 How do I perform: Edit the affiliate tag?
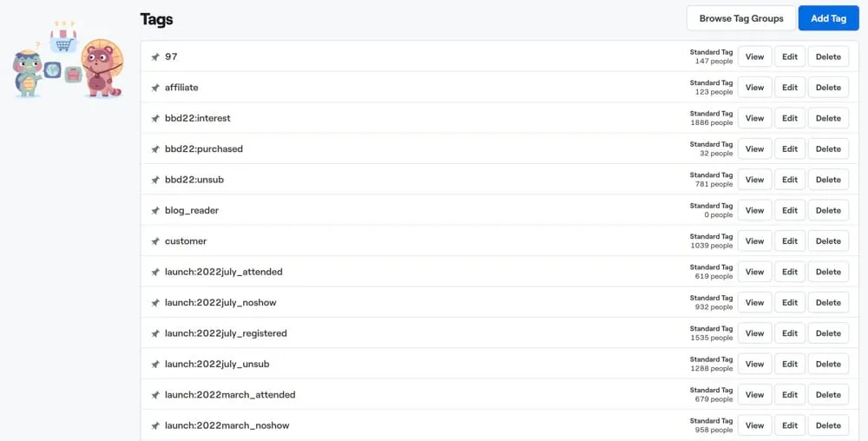click(789, 88)
